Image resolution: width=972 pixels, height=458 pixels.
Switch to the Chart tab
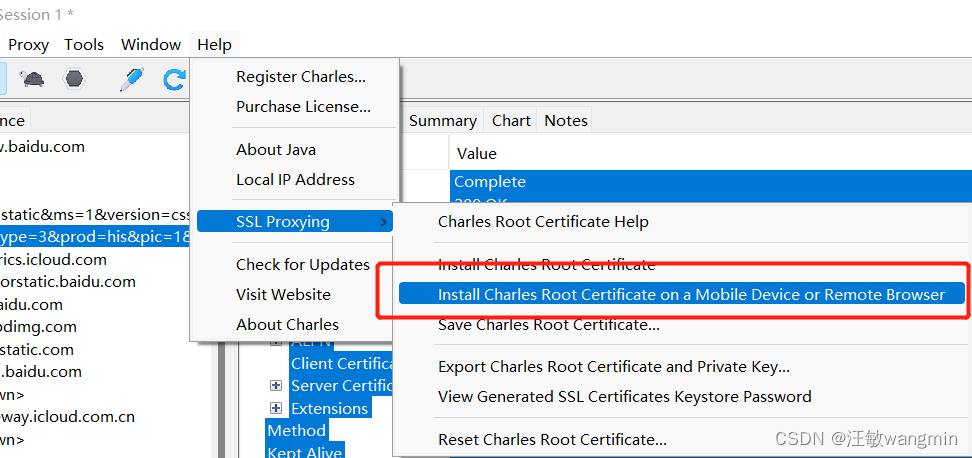click(x=511, y=120)
